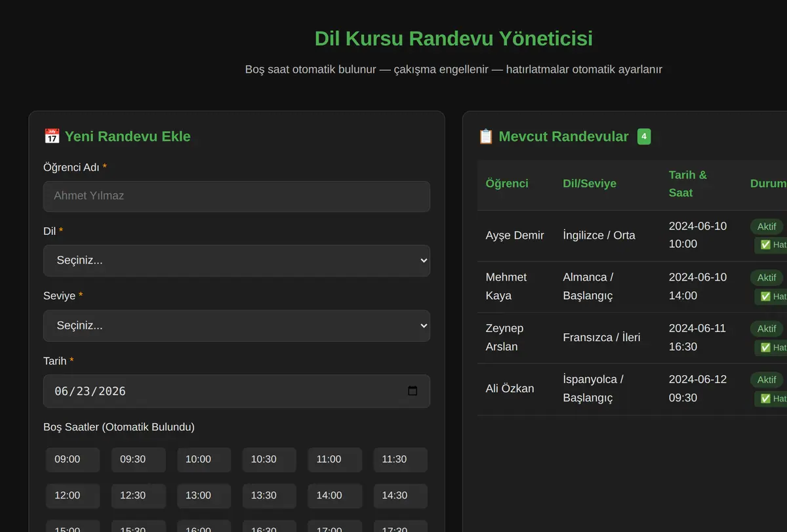Choose the 10:00 time slot button
Viewport: 787px width, 532px height.
tap(204, 459)
